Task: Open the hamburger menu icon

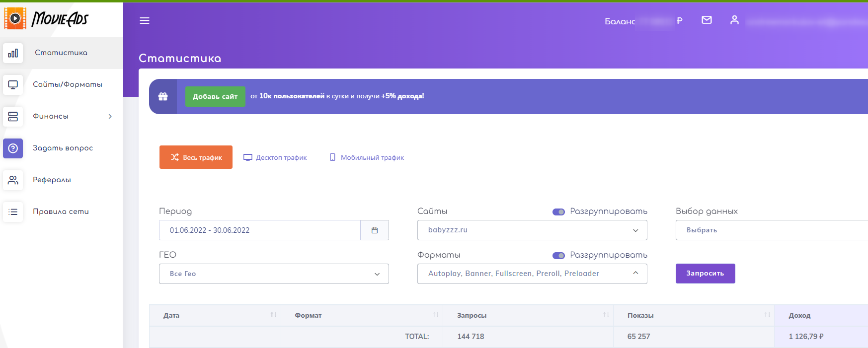Action: coord(145,20)
